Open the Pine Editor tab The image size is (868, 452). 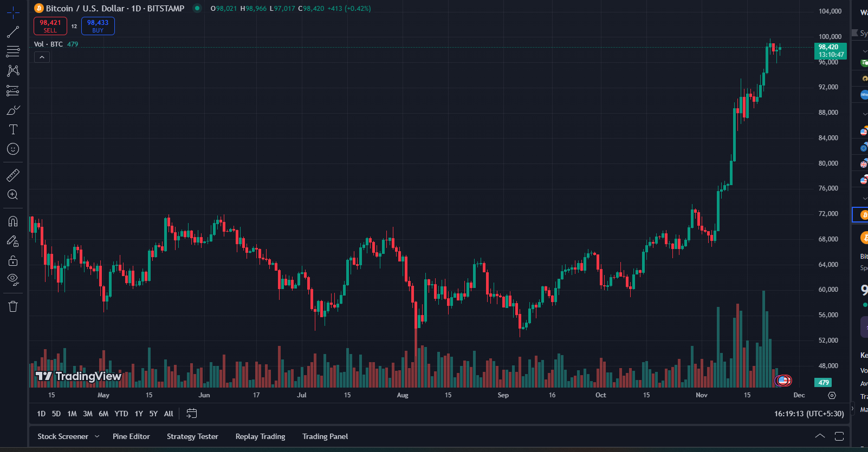[x=131, y=436]
